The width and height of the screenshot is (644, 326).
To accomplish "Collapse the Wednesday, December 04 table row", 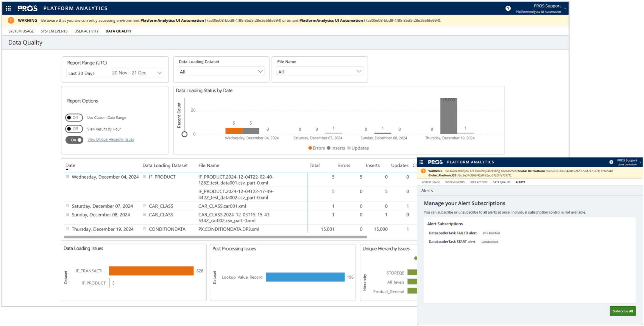I will [67, 176].
